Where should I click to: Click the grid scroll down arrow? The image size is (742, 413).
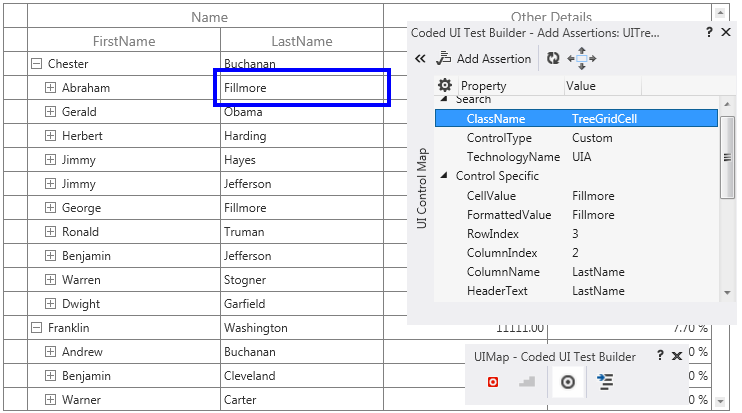coord(720,402)
